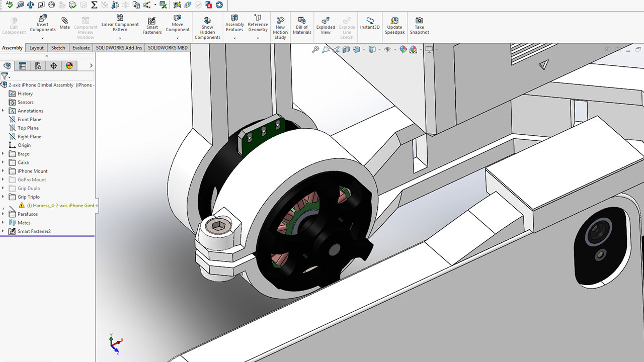Click the Mate paperclip tool
Viewport: 644px width, 362px height.
(64, 23)
